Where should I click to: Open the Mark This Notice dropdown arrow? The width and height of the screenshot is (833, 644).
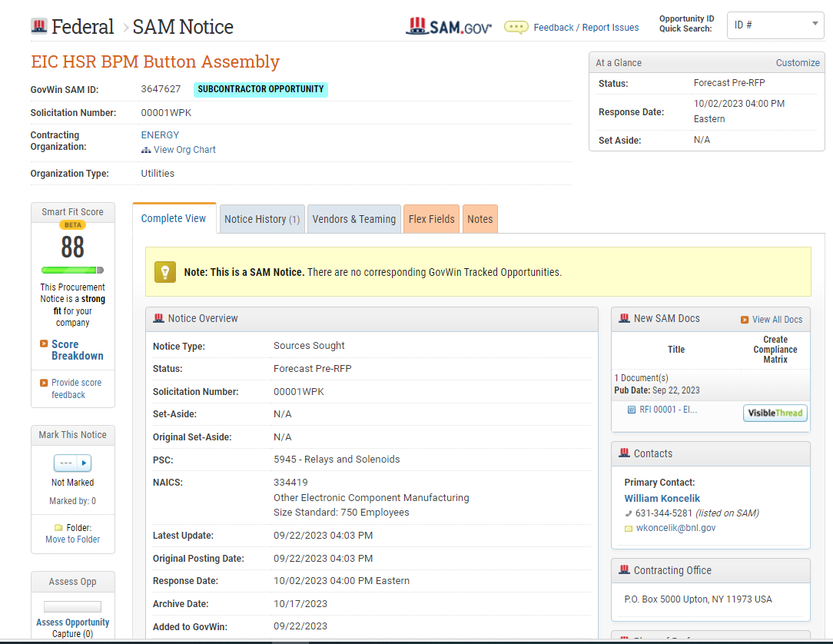pyautogui.click(x=85, y=463)
